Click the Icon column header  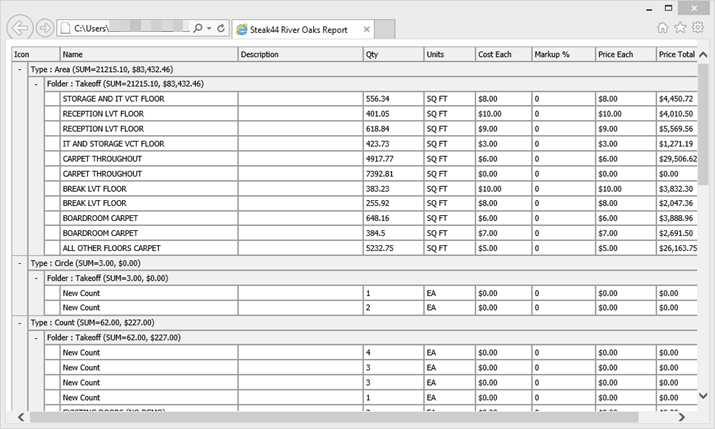tap(36, 54)
